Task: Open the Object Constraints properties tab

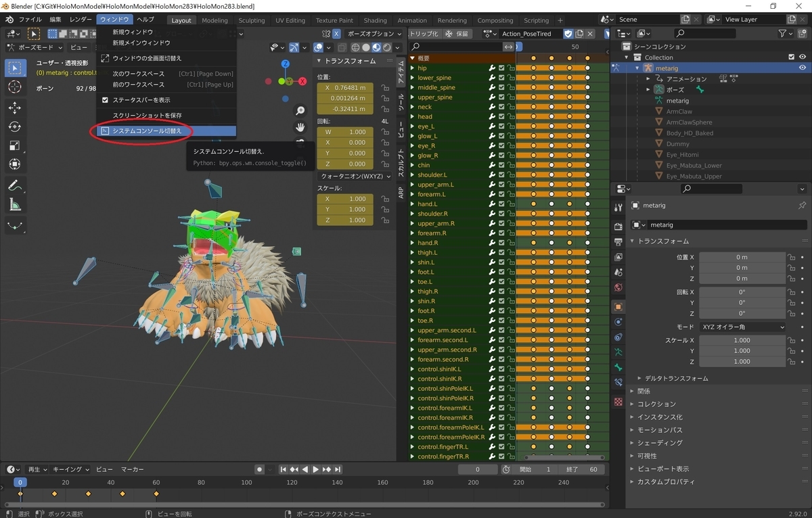Action: [618, 337]
